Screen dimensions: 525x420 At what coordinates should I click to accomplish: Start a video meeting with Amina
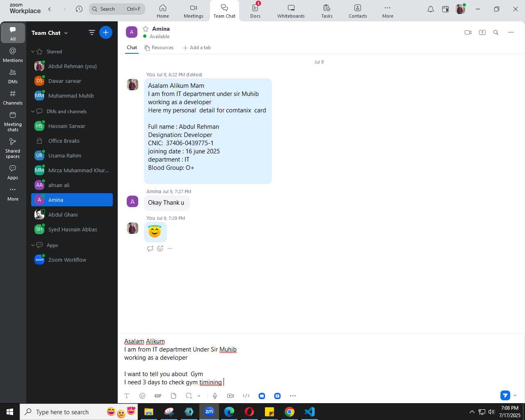(x=468, y=32)
